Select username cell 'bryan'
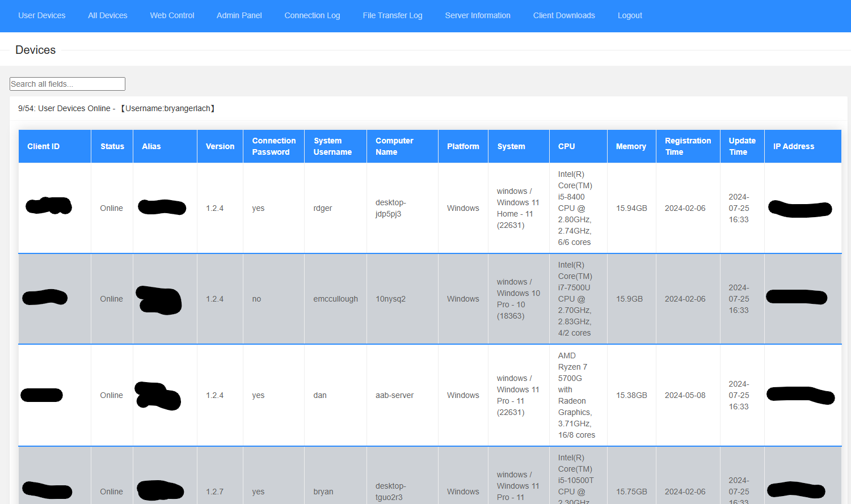Image resolution: width=851 pixels, height=504 pixels. coord(323,492)
